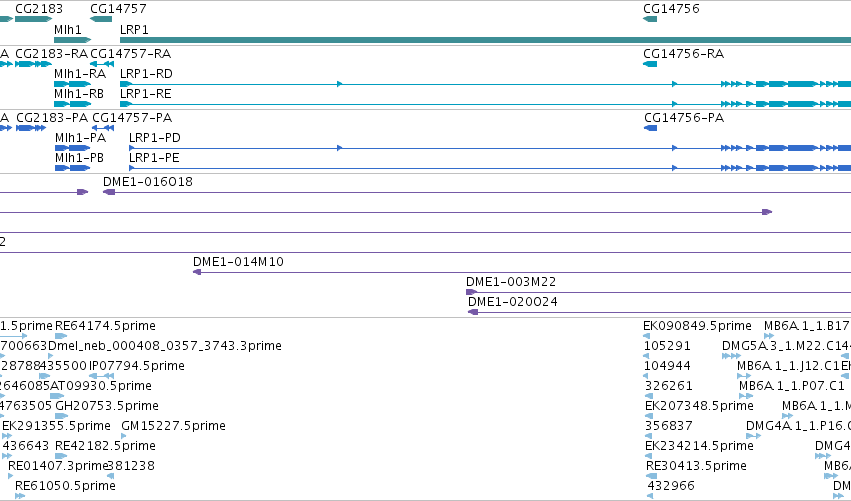
Task: Click the CG2183 gene label
Action: coord(39,9)
